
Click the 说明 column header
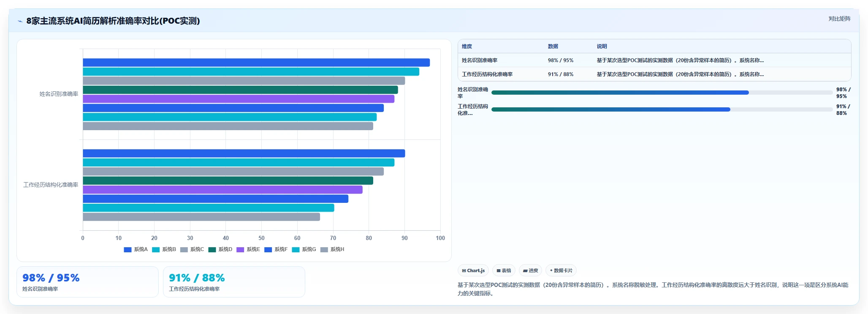click(x=602, y=46)
